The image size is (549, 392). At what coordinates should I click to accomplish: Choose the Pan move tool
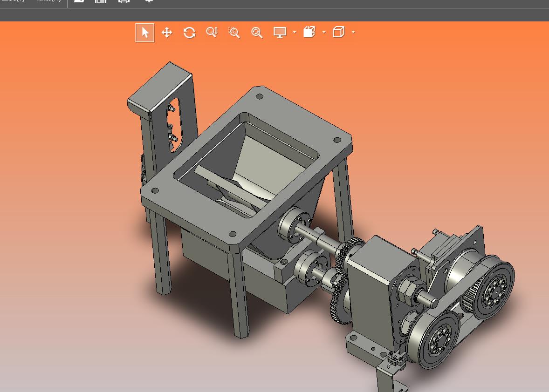pyautogui.click(x=167, y=33)
